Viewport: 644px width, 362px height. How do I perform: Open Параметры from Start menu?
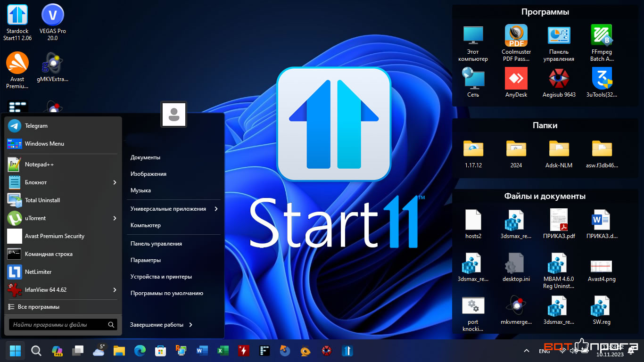(146, 260)
